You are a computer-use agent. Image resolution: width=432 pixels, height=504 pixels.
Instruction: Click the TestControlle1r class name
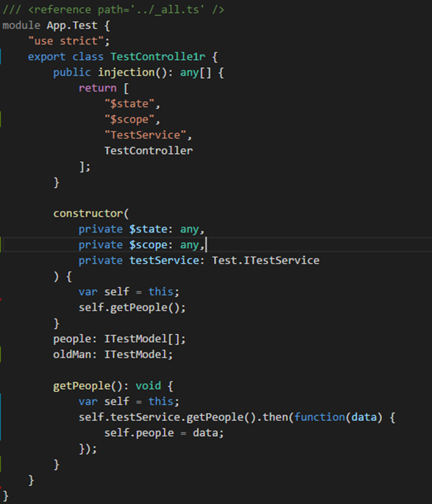157,56
